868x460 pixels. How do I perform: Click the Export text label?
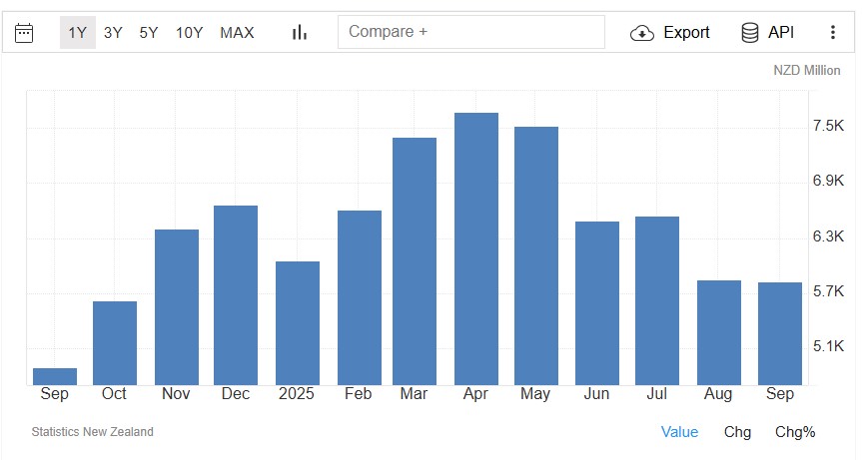[686, 33]
